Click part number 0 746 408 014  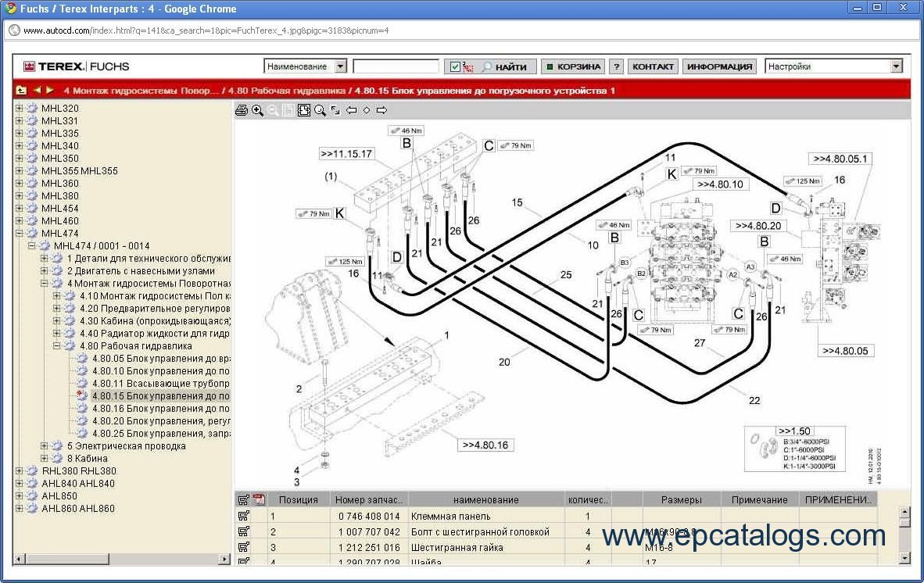tap(369, 516)
